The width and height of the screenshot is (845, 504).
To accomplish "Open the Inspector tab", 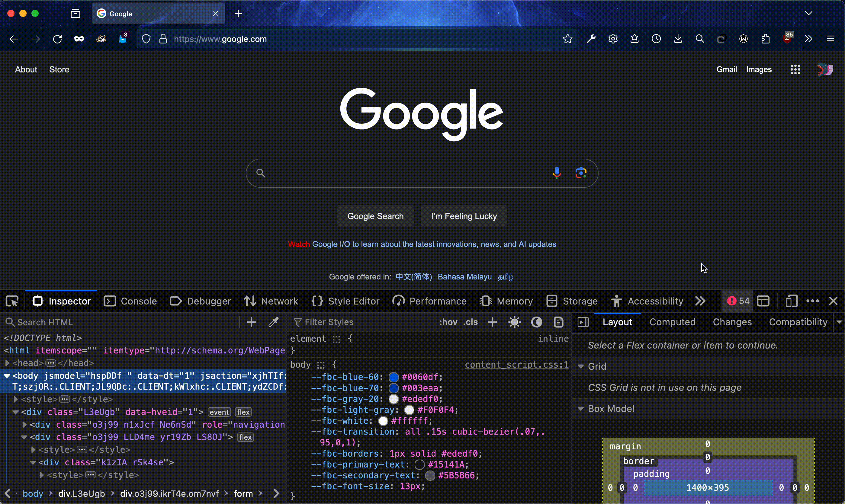I will (x=61, y=301).
